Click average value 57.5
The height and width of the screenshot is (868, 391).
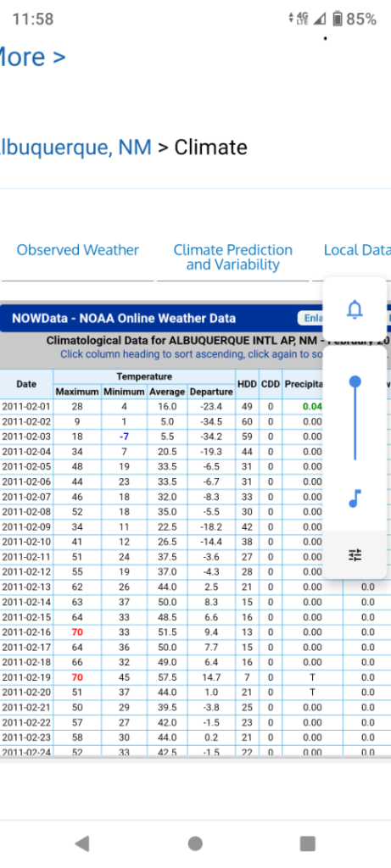click(x=167, y=677)
